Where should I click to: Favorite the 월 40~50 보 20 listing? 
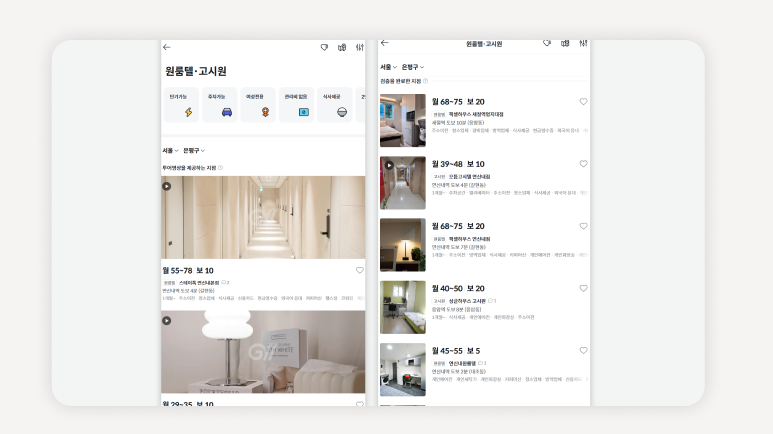(x=583, y=288)
